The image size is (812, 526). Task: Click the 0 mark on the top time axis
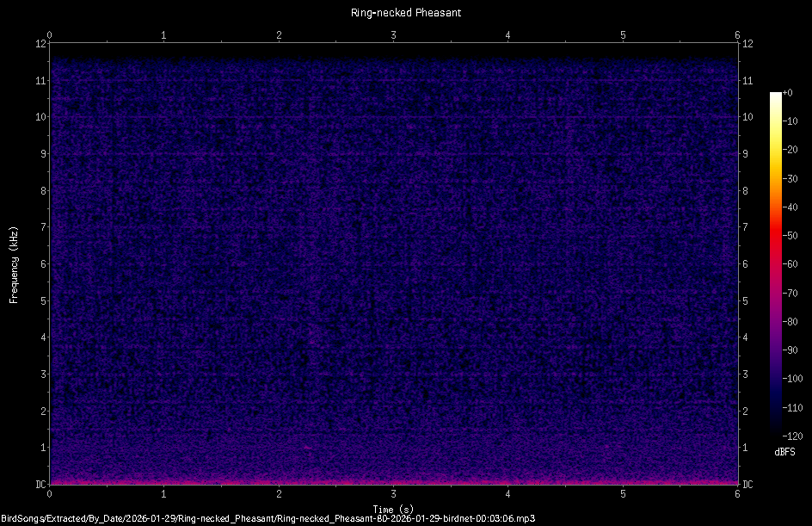49,35
